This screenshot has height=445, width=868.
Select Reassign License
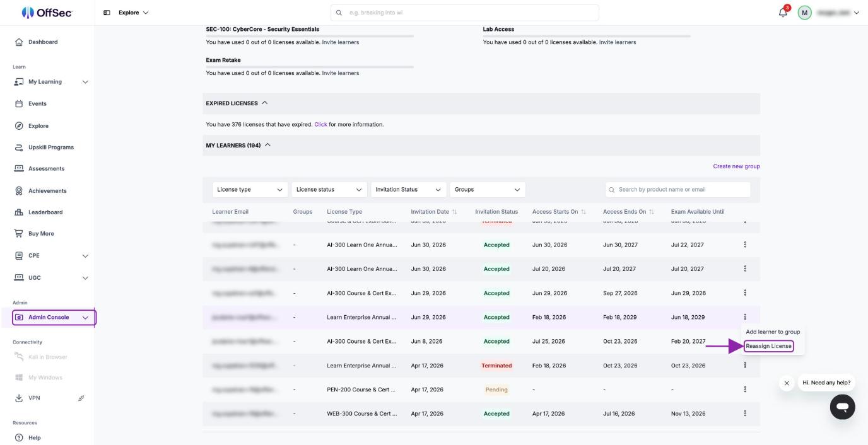768,346
